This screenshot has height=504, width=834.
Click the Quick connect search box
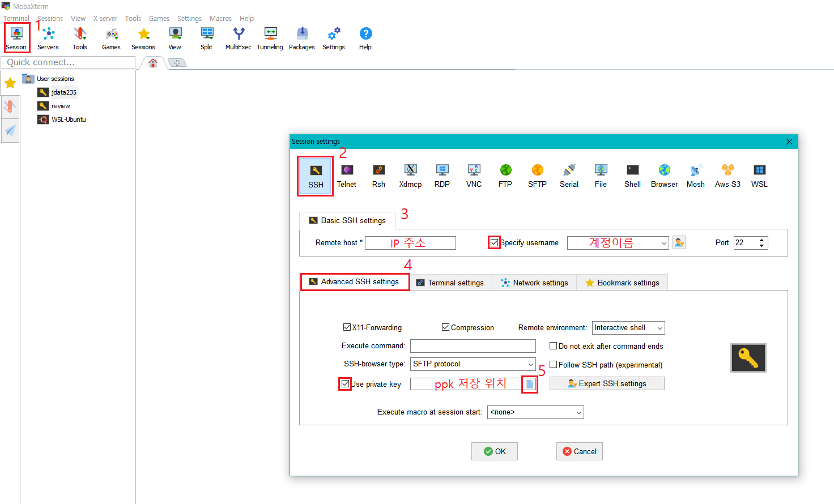coord(68,62)
